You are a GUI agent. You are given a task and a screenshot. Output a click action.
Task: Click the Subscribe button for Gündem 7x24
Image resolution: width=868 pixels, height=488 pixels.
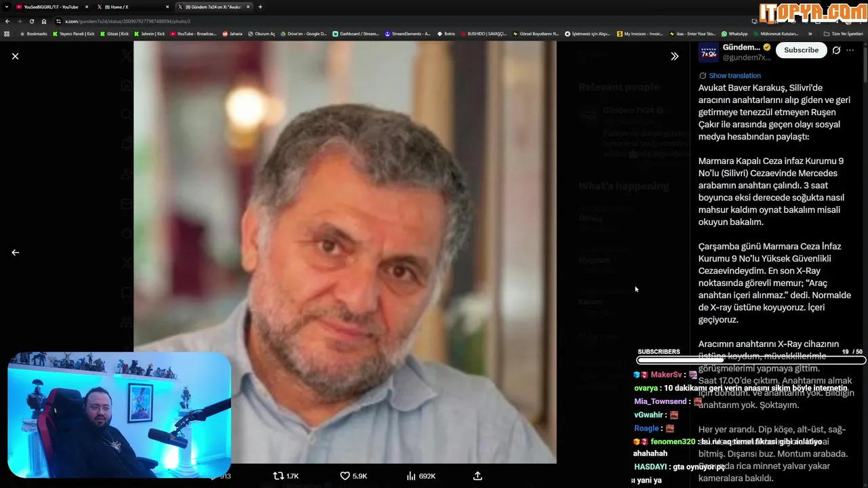(801, 50)
